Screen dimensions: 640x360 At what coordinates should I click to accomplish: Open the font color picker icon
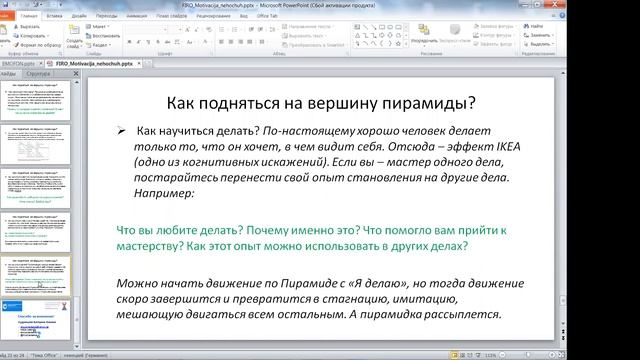pos(205,42)
